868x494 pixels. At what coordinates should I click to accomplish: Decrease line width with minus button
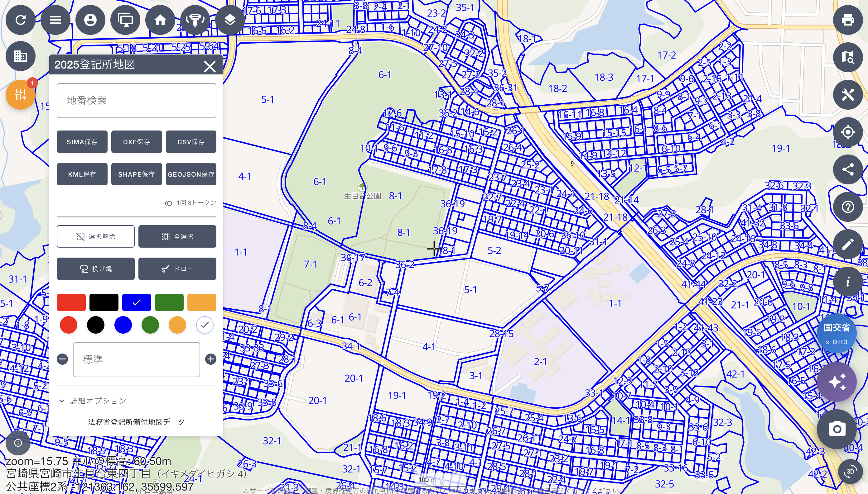coord(62,359)
